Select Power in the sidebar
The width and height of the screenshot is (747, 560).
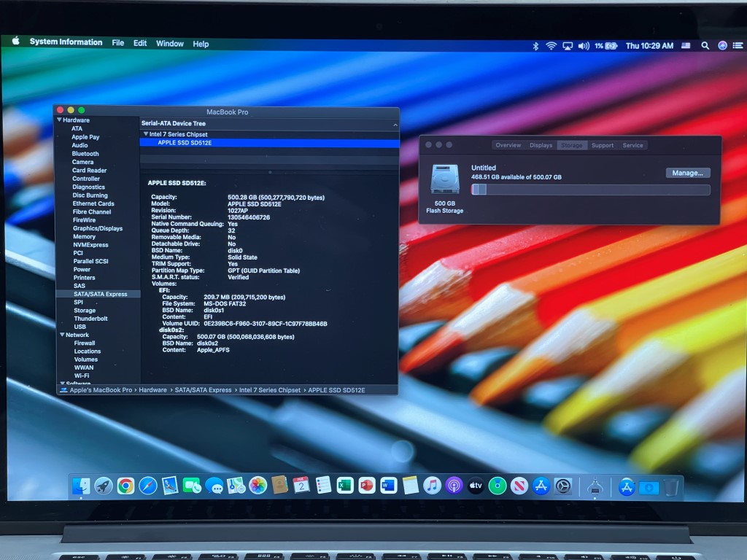click(x=82, y=270)
